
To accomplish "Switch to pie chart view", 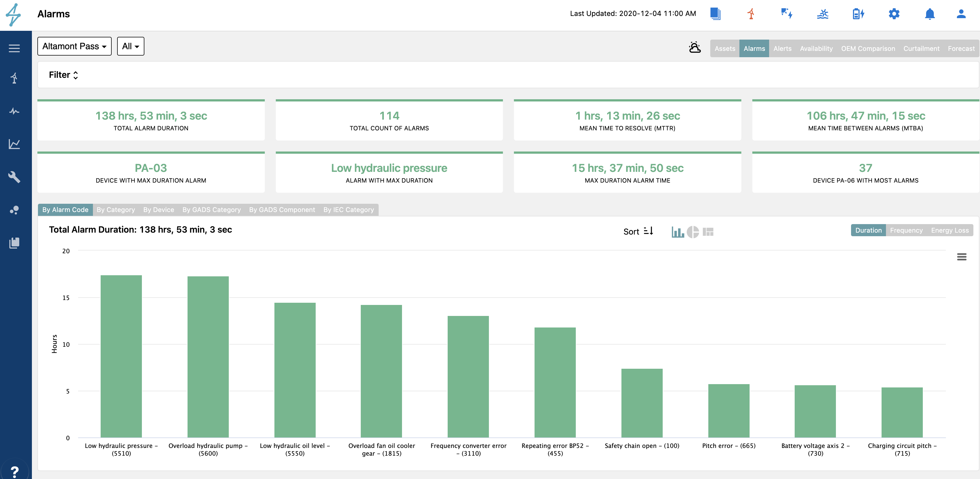I will tap(693, 232).
